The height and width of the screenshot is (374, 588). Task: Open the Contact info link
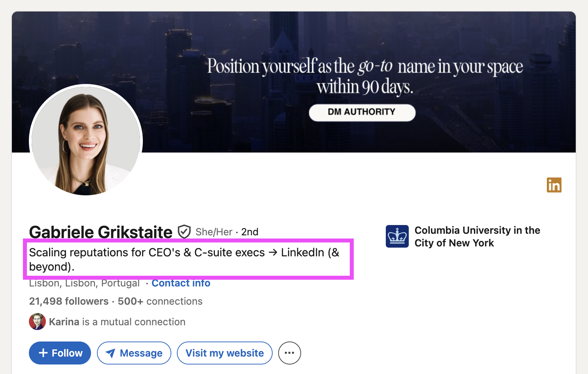click(181, 283)
